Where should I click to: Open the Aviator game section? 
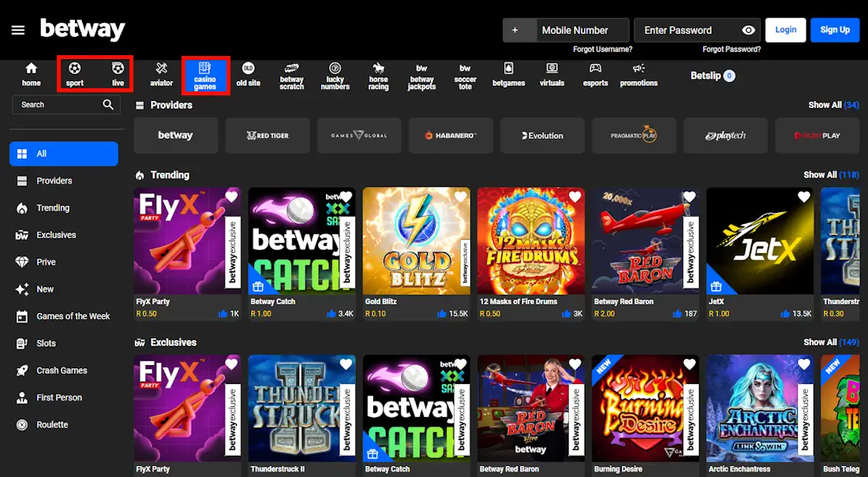coord(161,73)
